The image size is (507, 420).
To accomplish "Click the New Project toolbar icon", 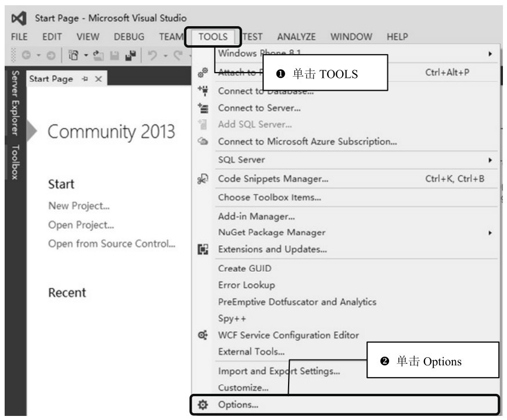I will click(74, 55).
